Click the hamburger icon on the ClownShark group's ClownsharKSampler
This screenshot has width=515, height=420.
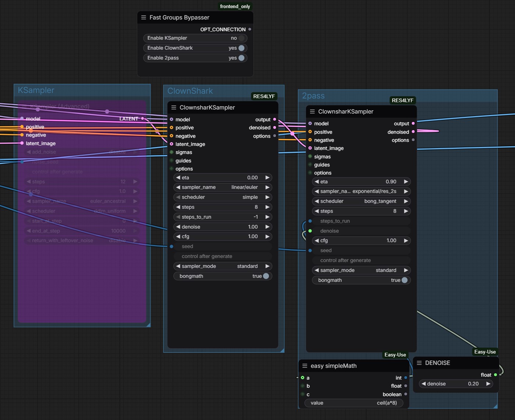[x=174, y=107]
